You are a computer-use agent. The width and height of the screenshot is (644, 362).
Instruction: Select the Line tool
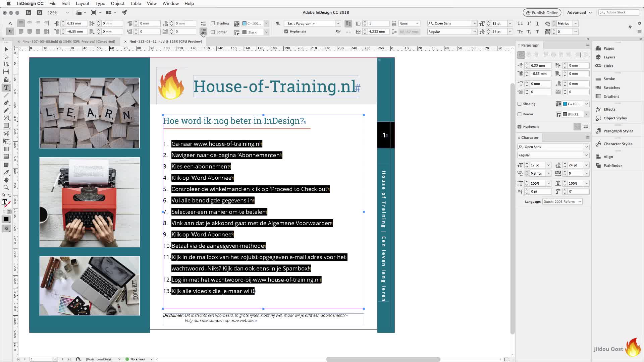click(6, 95)
